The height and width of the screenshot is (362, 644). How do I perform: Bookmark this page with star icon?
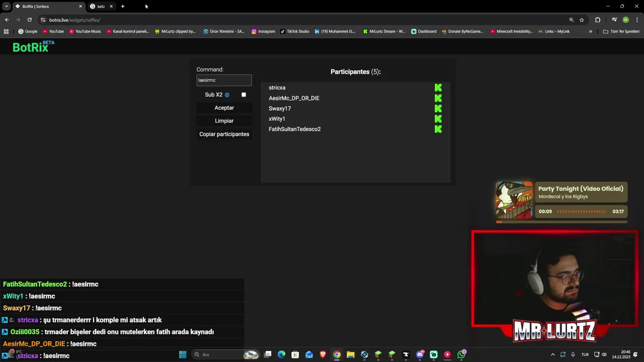click(x=582, y=20)
